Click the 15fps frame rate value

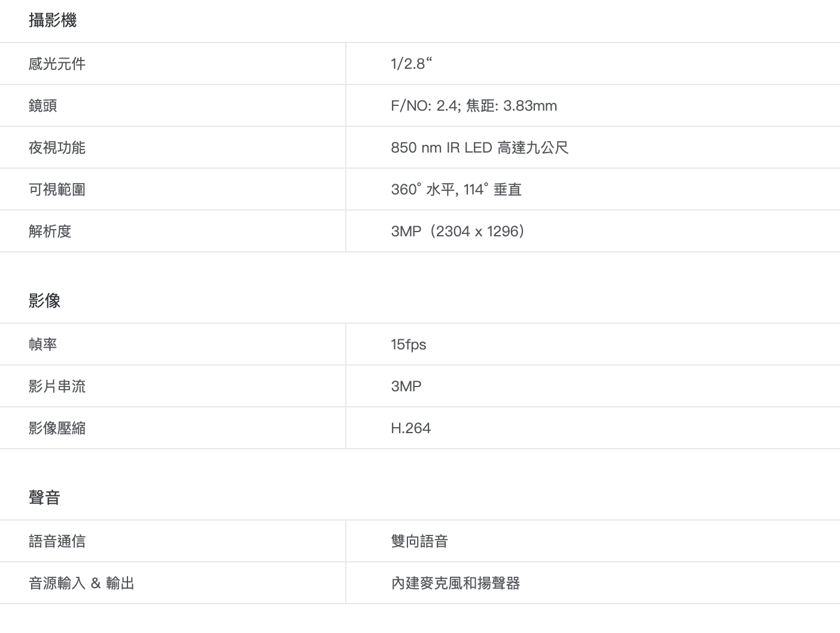408,345
